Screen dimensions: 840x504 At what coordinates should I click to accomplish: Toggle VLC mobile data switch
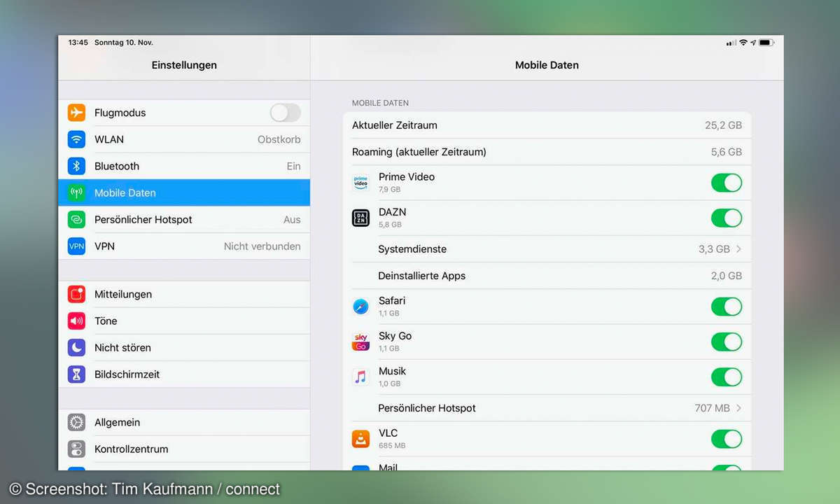727,439
